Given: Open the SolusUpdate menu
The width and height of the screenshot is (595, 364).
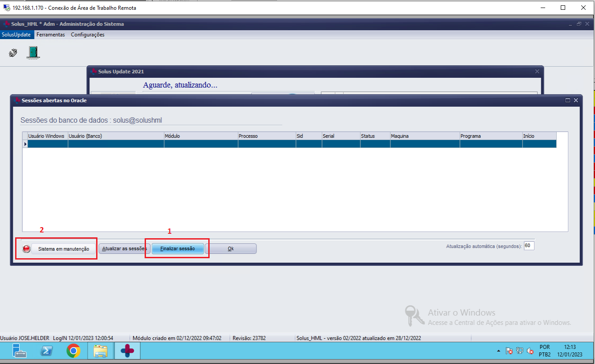Looking at the screenshot, I should tap(16, 35).
